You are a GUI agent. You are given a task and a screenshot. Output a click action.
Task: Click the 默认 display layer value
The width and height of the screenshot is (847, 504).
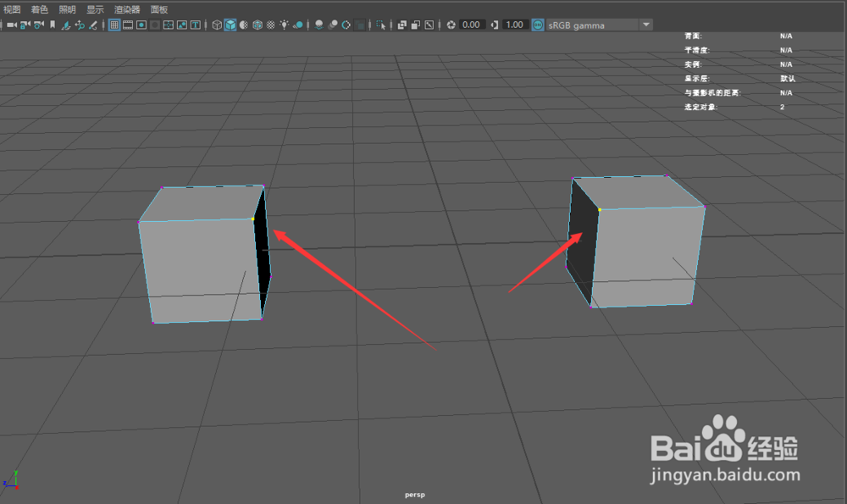tap(788, 78)
